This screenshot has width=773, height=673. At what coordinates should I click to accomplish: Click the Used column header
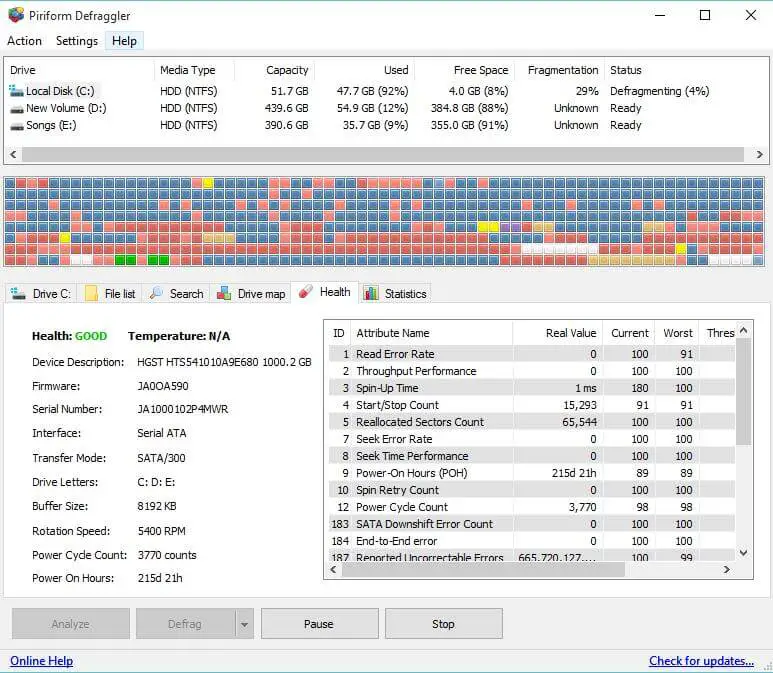[x=364, y=70]
